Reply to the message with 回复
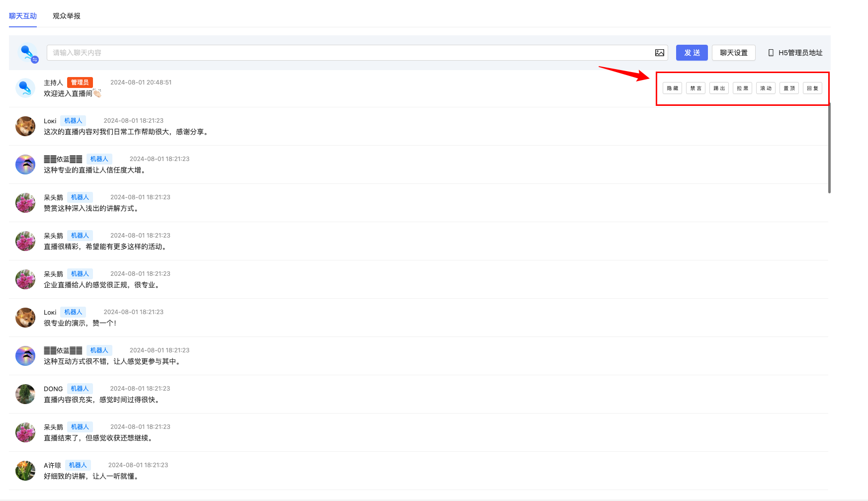The width and height of the screenshot is (868, 501). coord(812,88)
